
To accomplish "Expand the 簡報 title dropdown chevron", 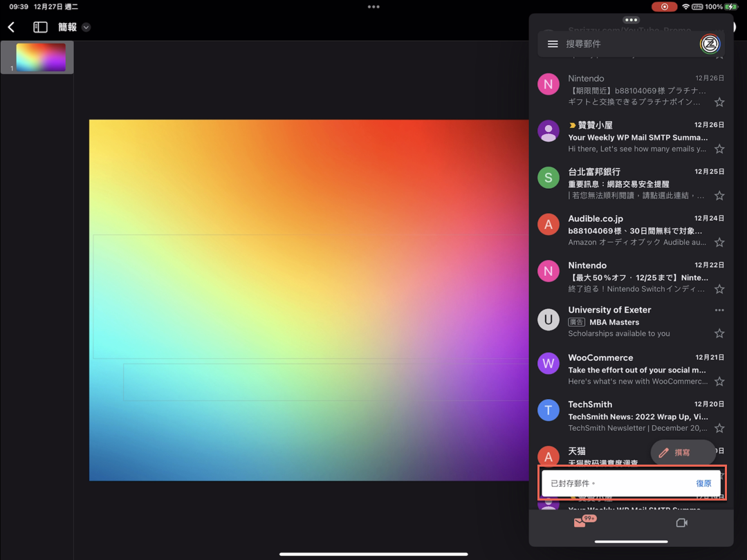I will [86, 27].
